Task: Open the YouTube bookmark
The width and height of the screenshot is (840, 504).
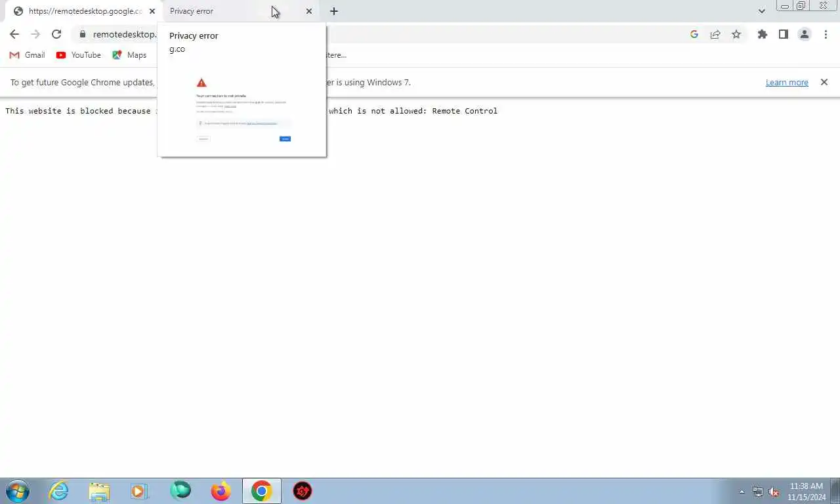Action: click(78, 55)
